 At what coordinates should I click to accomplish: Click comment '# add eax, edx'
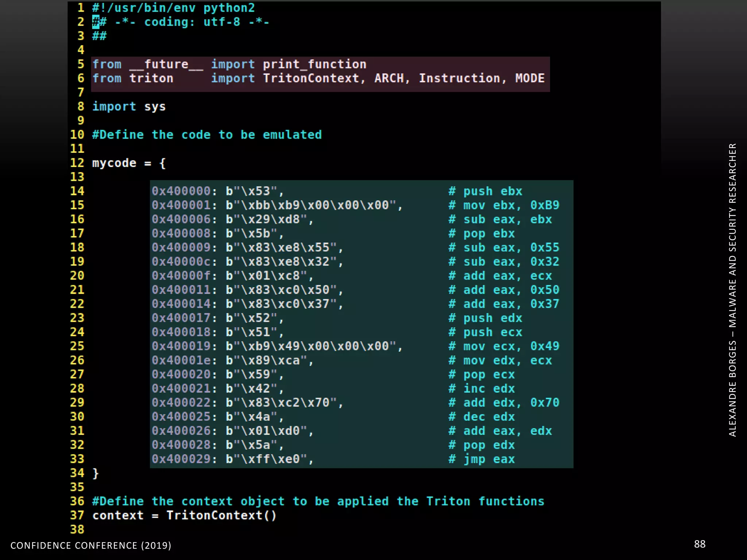click(500, 431)
